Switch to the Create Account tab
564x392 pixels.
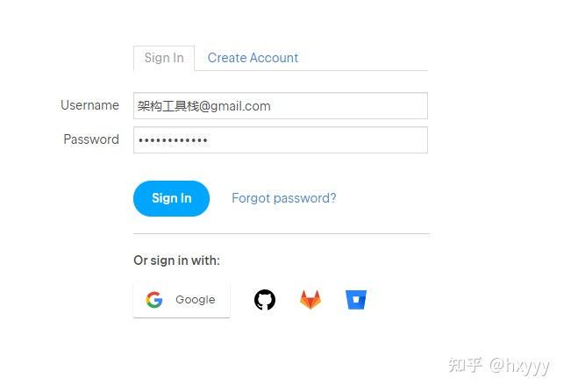coord(253,58)
